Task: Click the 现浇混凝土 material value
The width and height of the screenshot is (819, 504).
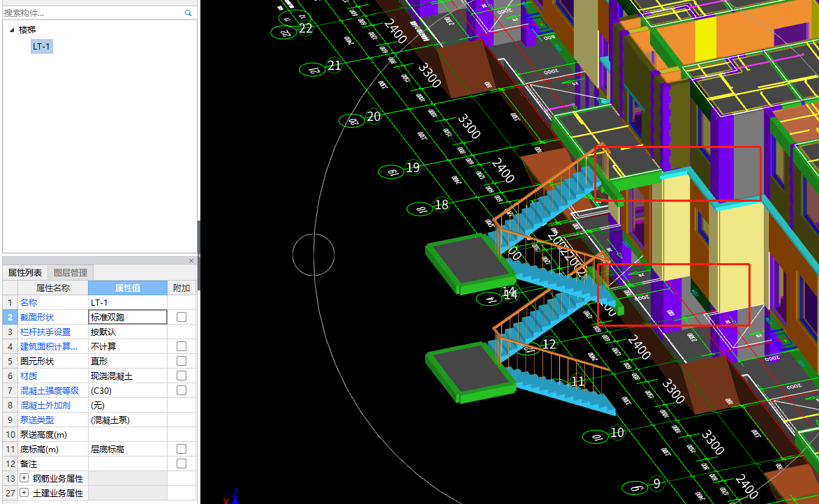Action: [128, 376]
